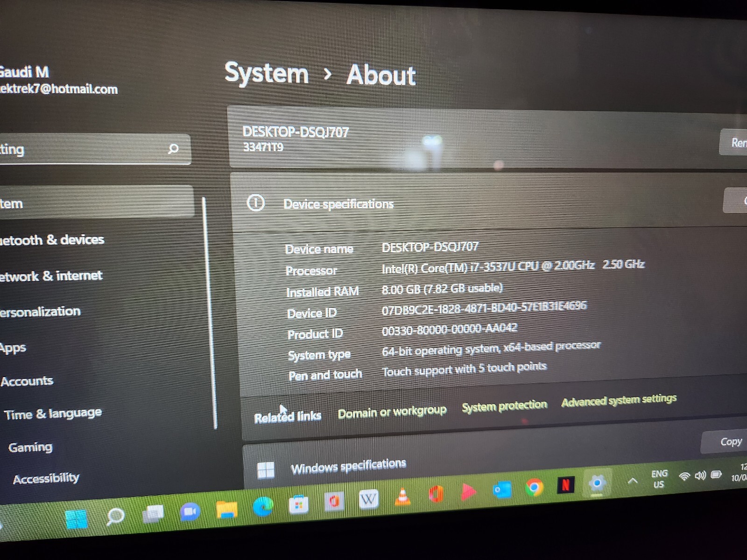Open Apps settings
Image resolution: width=747 pixels, height=560 pixels.
click(x=13, y=348)
